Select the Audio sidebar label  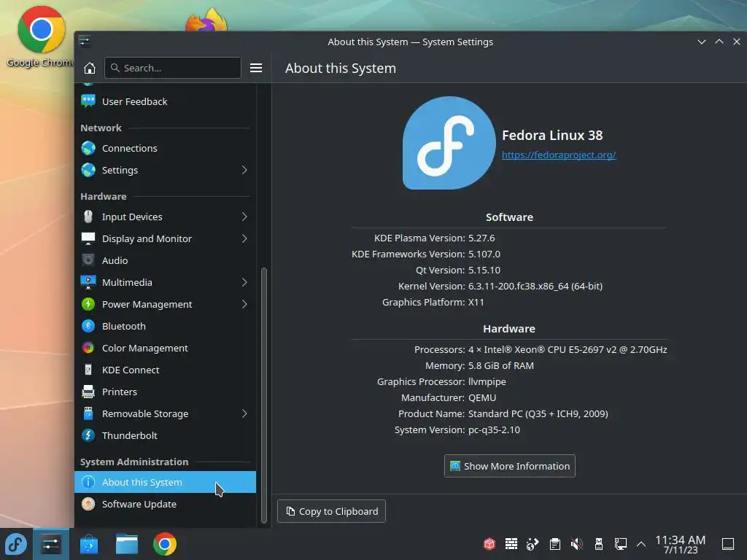(x=115, y=260)
